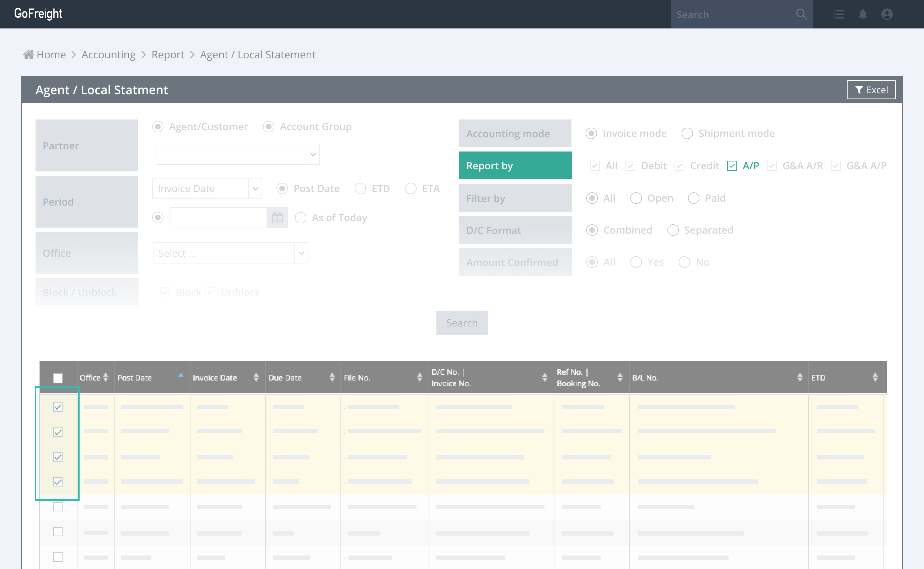Go to Accounting breadcrumb

coord(108,54)
